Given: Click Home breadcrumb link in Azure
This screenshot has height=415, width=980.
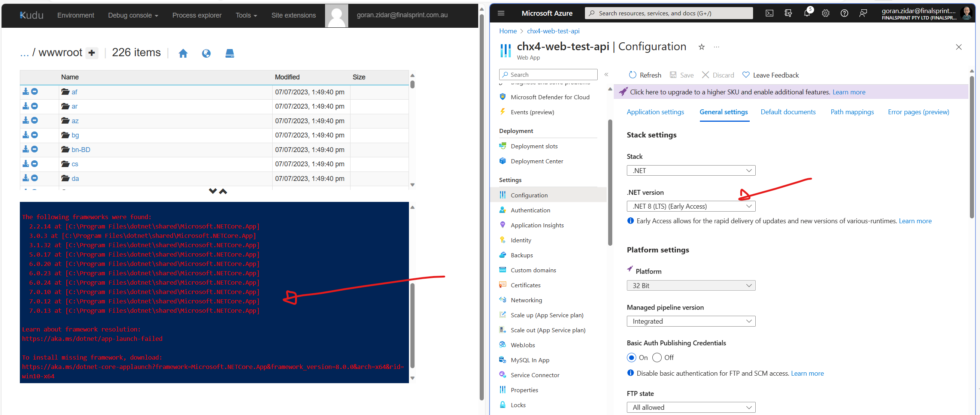Looking at the screenshot, I should coord(507,31).
